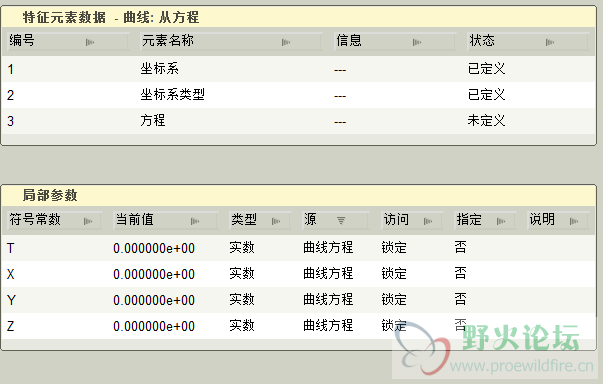Select the 方程 element row
The image size is (603, 384).
(x=298, y=121)
